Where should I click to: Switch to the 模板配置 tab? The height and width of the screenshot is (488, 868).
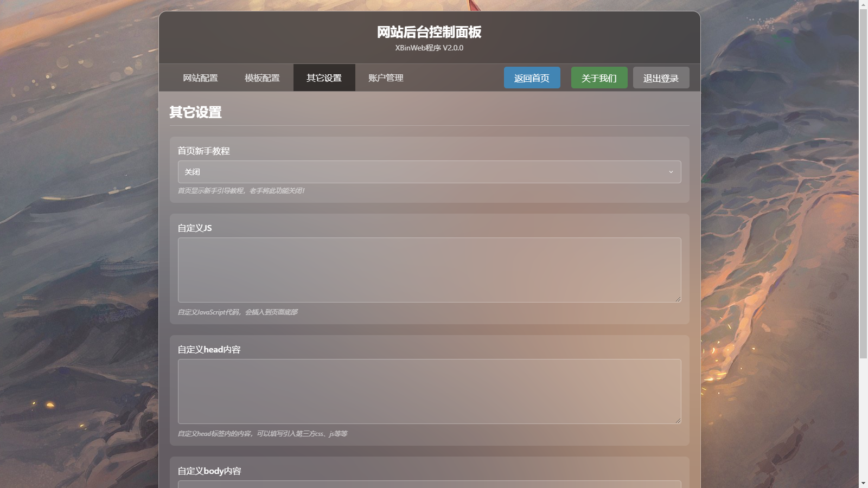coord(262,78)
